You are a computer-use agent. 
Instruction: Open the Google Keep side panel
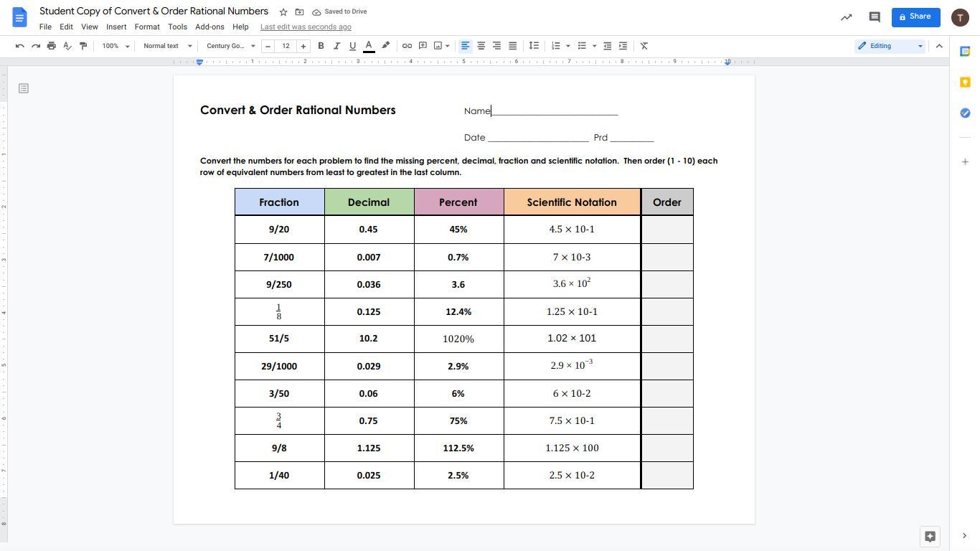(x=965, y=83)
